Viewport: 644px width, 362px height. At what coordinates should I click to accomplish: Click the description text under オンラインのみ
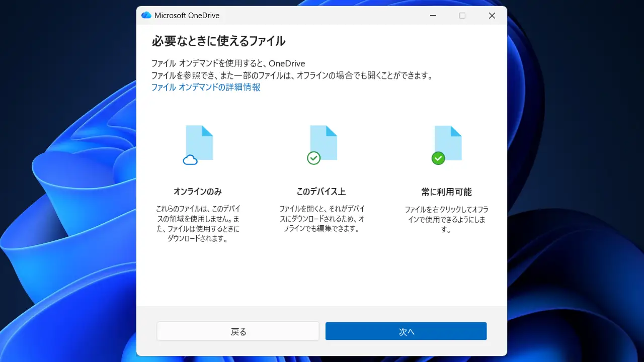(198, 223)
